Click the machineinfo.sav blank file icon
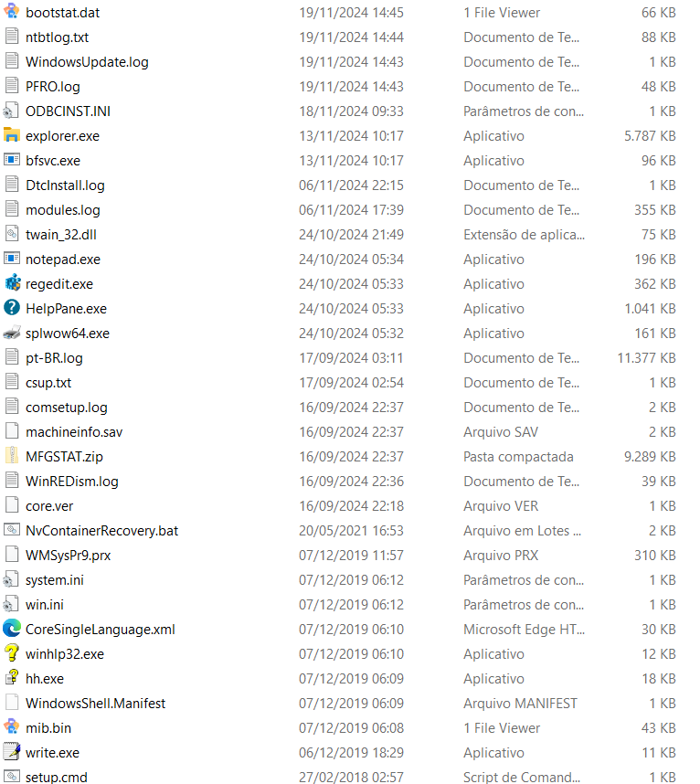This screenshot has height=784, width=700. (x=12, y=431)
